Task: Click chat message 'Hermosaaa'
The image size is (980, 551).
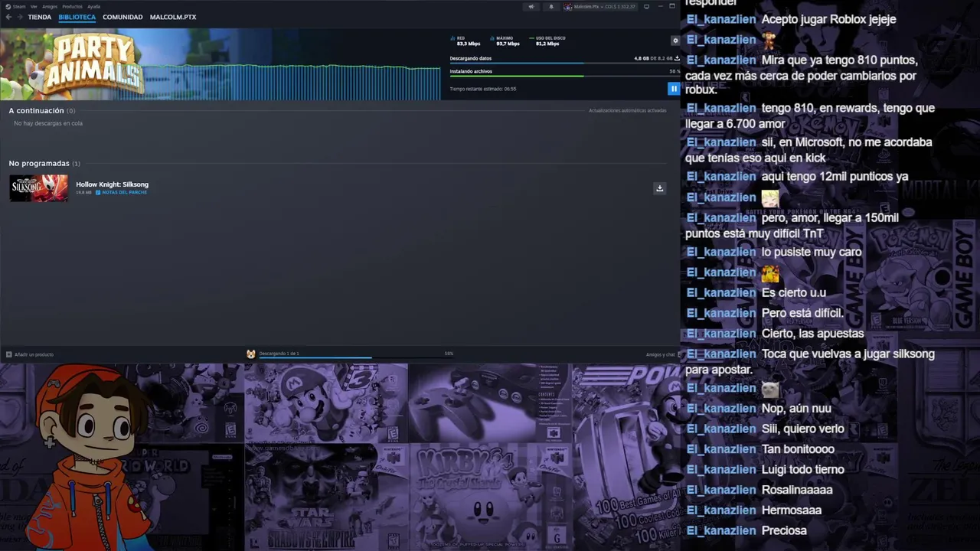Action: pyautogui.click(x=791, y=510)
